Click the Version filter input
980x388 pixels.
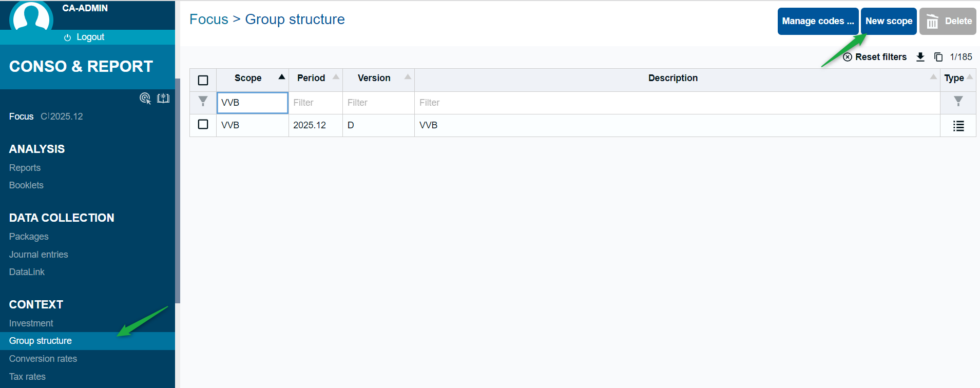pyautogui.click(x=378, y=103)
